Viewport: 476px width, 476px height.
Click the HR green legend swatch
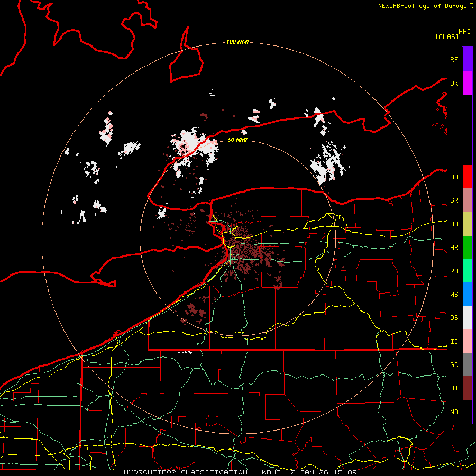[x=467, y=248]
